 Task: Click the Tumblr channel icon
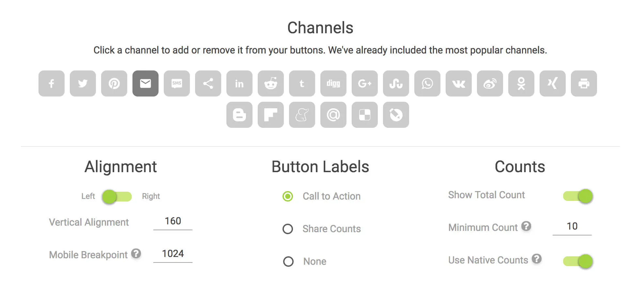pos(302,83)
